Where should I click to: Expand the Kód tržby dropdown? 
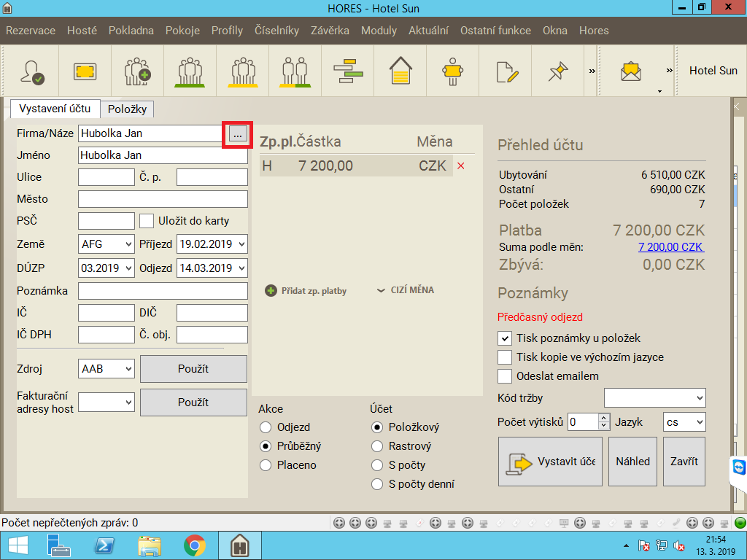tap(654, 398)
